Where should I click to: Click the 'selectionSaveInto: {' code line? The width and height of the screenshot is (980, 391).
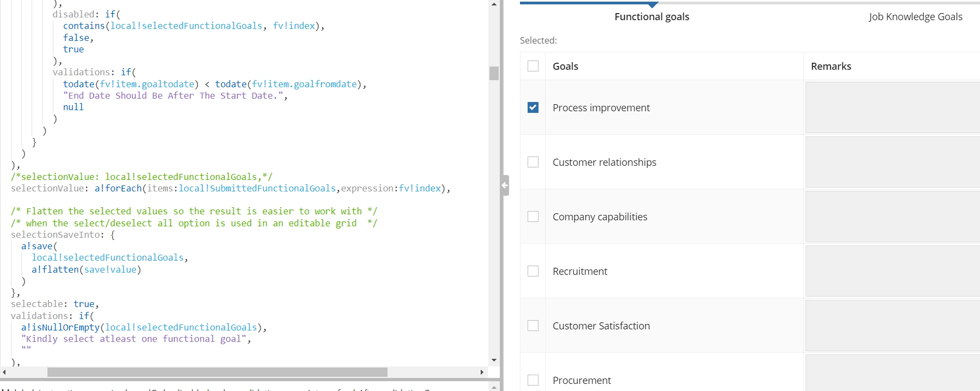pos(63,234)
